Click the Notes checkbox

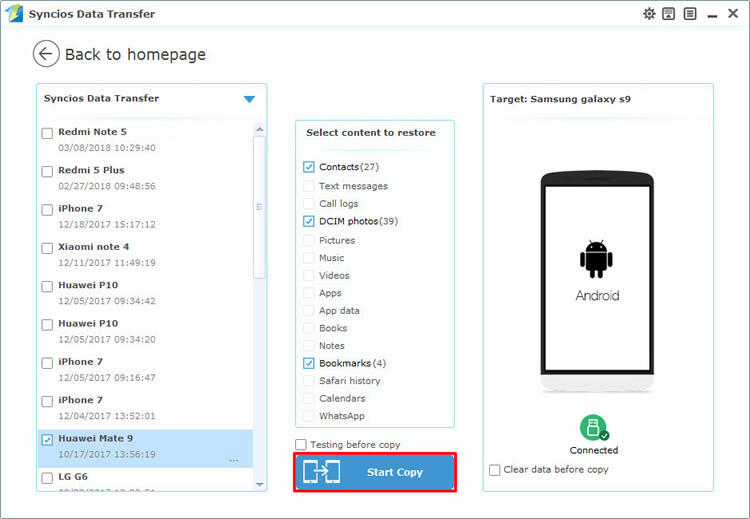309,345
